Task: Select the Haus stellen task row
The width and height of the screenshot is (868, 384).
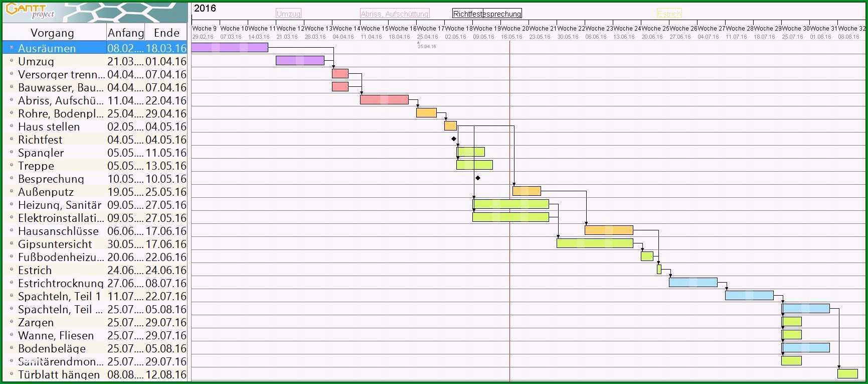Action: point(95,126)
